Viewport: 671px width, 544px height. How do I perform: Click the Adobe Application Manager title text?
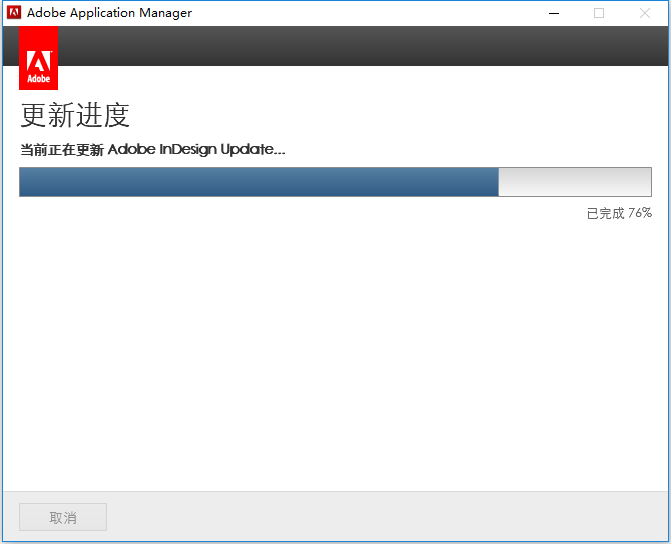coord(109,13)
